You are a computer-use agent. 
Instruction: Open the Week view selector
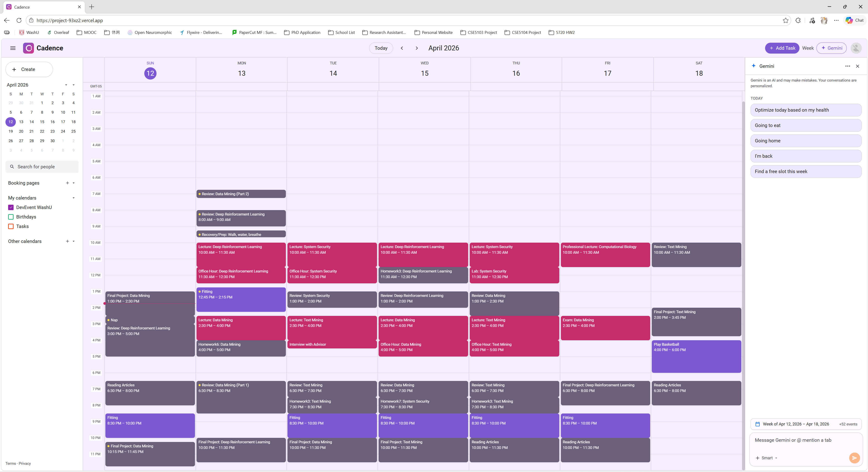point(808,48)
